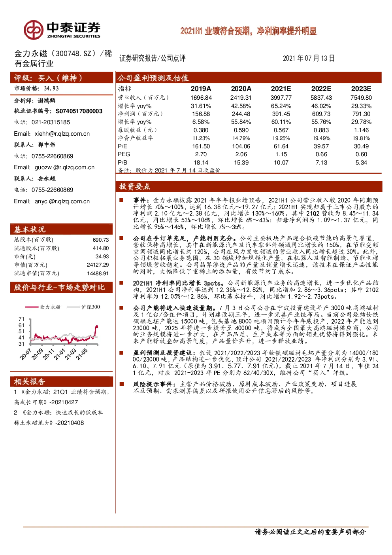Click the red 金力永磁 legend line
Viewport: 392px width, 555px height.
(32, 307)
